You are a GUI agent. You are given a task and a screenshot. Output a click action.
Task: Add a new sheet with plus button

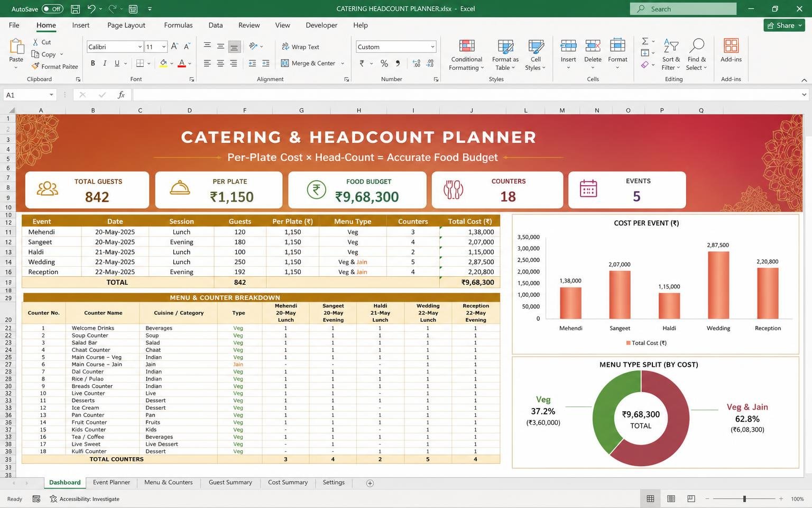point(370,483)
